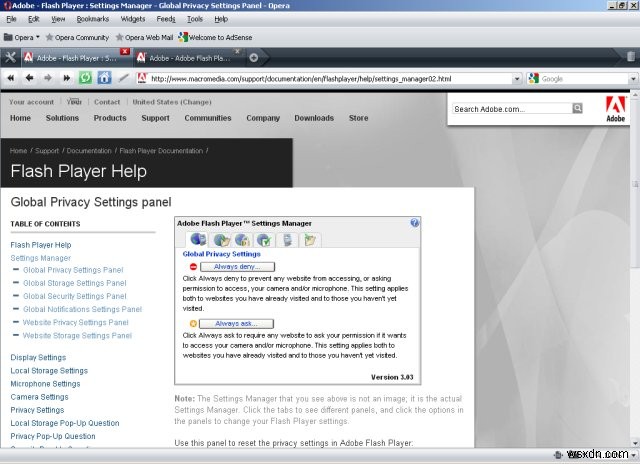Open the Products navigation item
The width and height of the screenshot is (640, 464).
coord(110,118)
